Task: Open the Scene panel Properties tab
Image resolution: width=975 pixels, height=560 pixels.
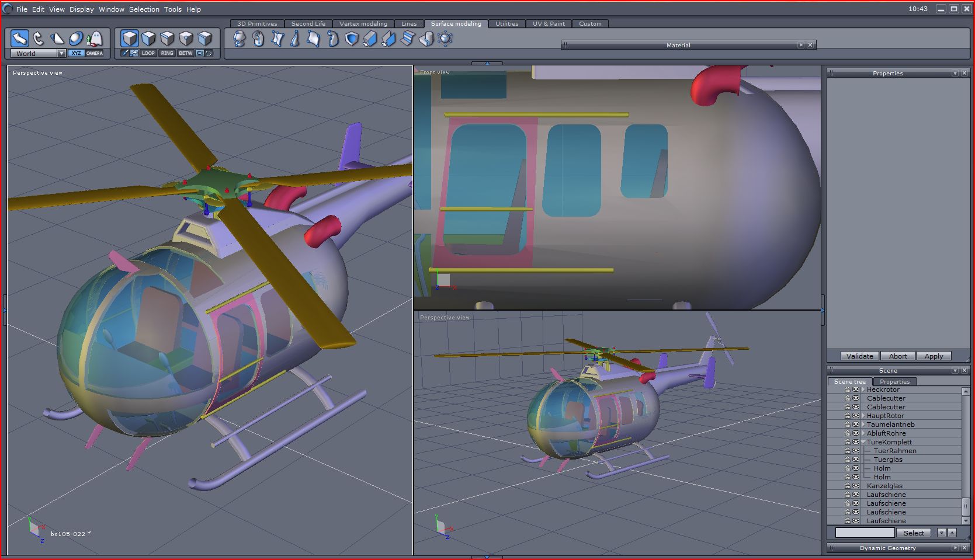Action: 895,381
